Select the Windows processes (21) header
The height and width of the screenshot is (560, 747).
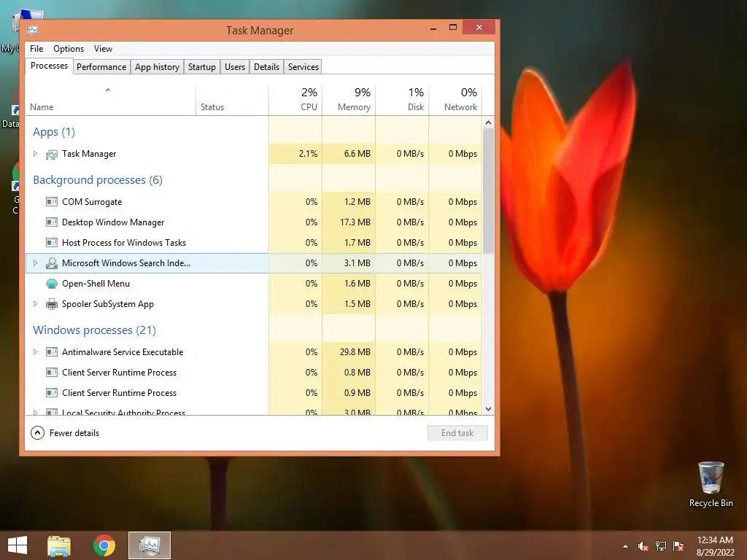(94, 330)
